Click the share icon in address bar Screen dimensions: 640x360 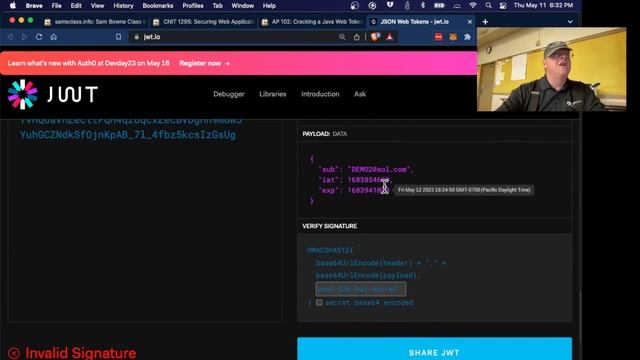tap(356, 37)
